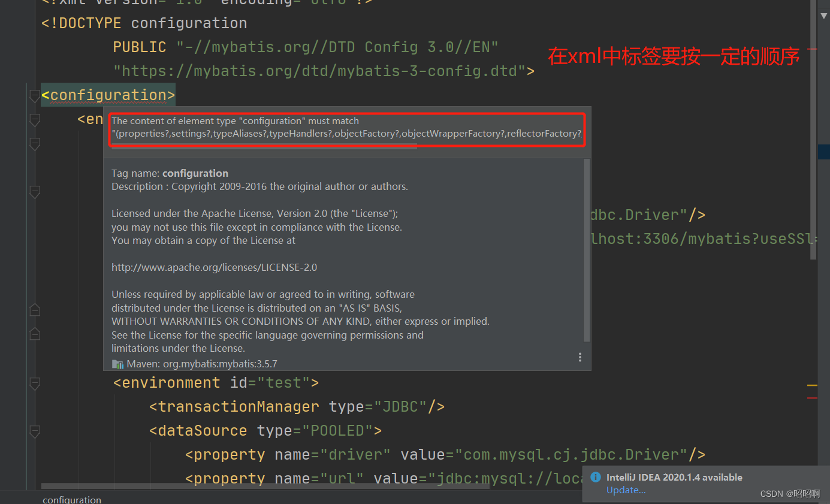This screenshot has height=504, width=830.
Task: Click the "-//mybatis.org//DTD Config 3.0//EN" string
Action: 337,47
